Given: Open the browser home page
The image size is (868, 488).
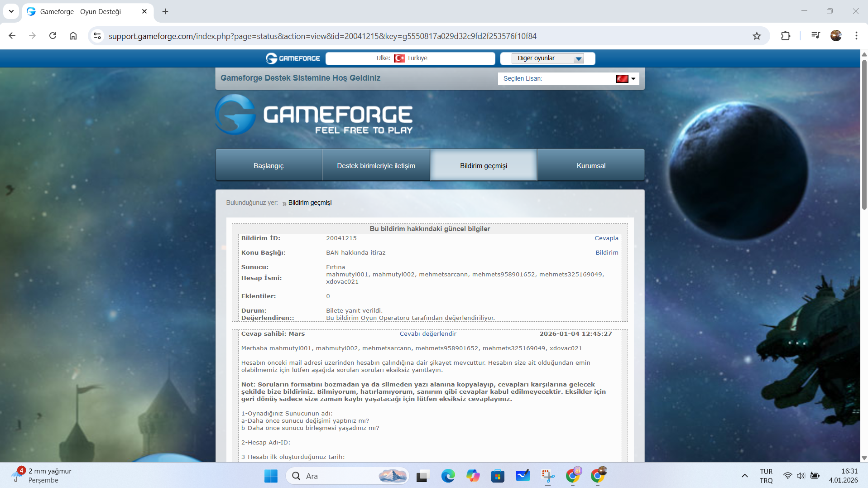Looking at the screenshot, I should [73, 36].
